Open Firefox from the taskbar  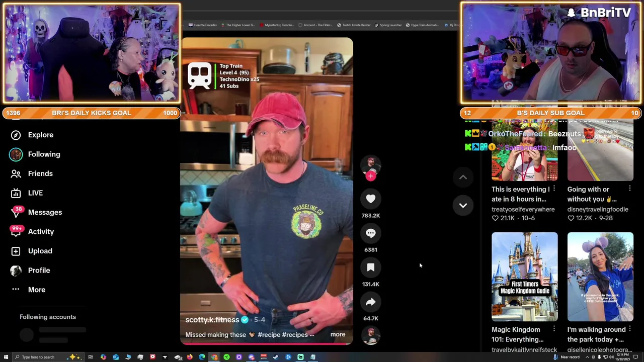tap(190, 357)
